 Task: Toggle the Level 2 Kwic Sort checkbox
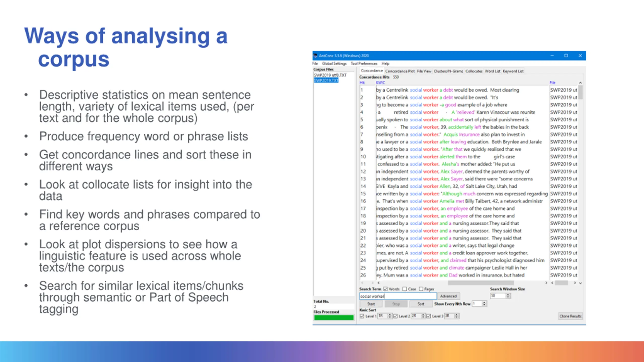pos(395,316)
